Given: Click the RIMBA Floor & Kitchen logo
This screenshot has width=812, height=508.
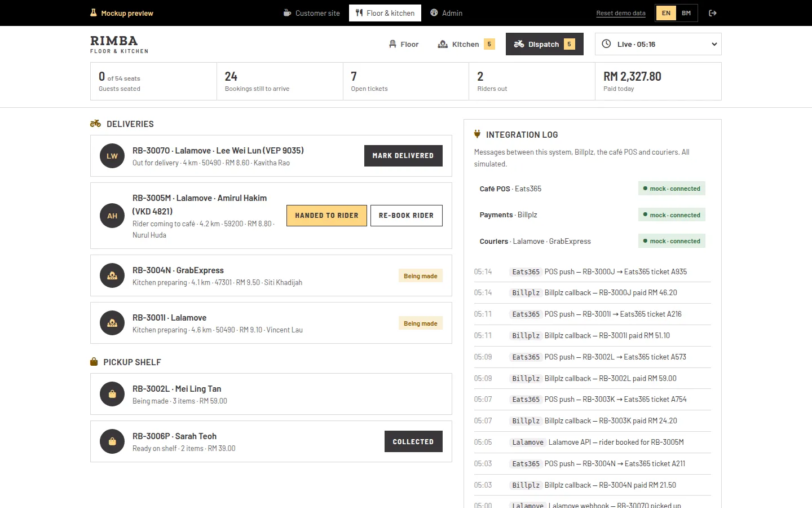Looking at the screenshot, I should pos(120,44).
